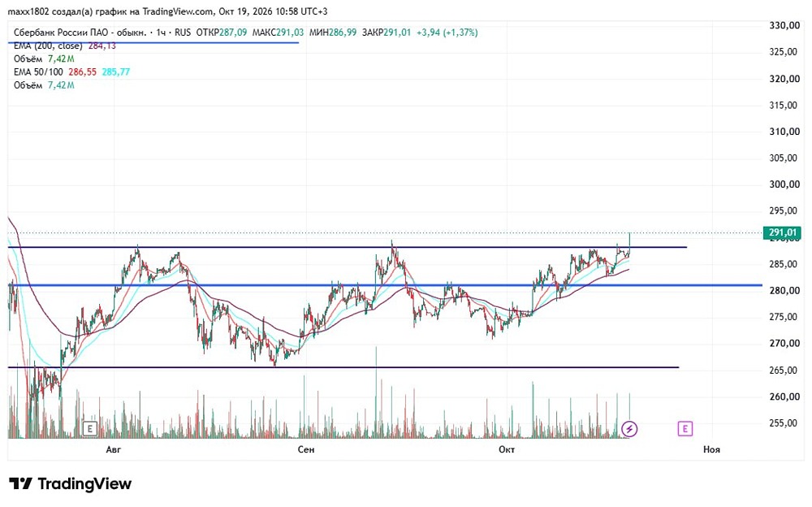This screenshot has height=507, width=812.
Task: Click the 295,00 price axis label
Action: pos(784,211)
